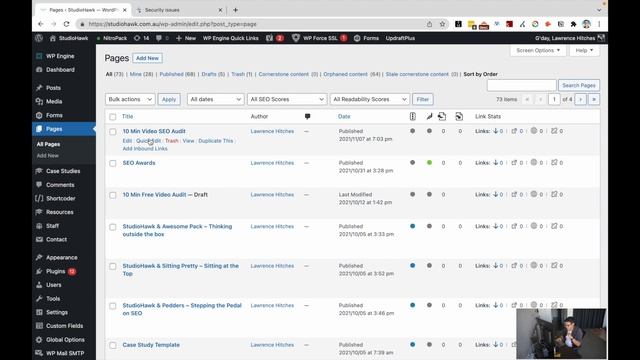Open Settings in sidebar
Viewport: 640px width, 360px height.
pos(57,312)
